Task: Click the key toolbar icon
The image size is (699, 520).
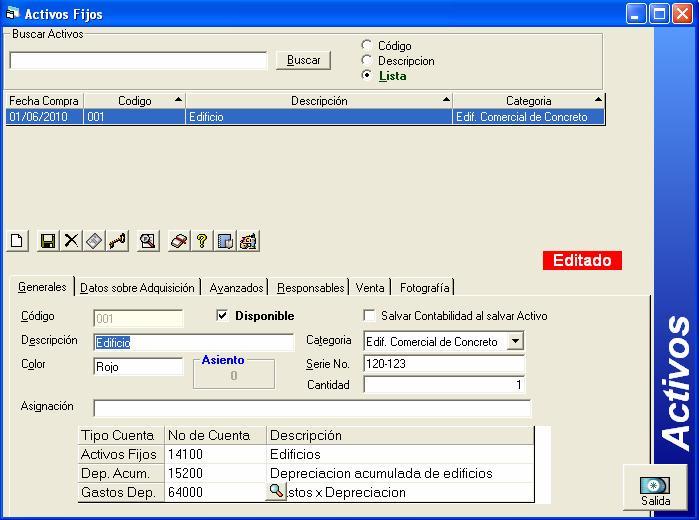Action: 117,241
